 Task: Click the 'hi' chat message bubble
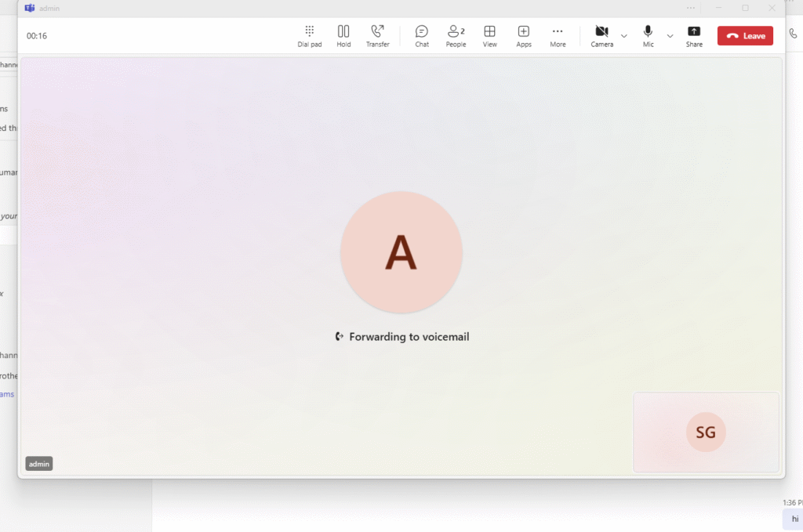[794, 518]
